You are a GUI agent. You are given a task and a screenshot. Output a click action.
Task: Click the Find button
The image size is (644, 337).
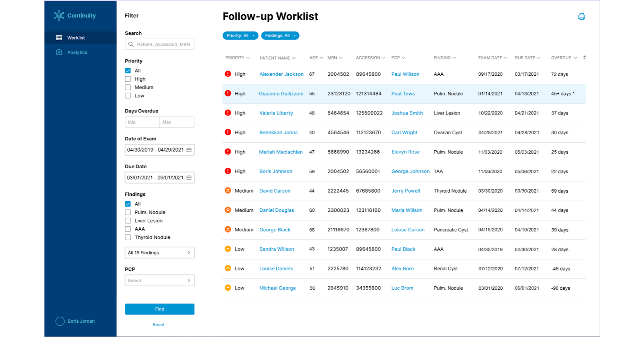click(x=159, y=309)
